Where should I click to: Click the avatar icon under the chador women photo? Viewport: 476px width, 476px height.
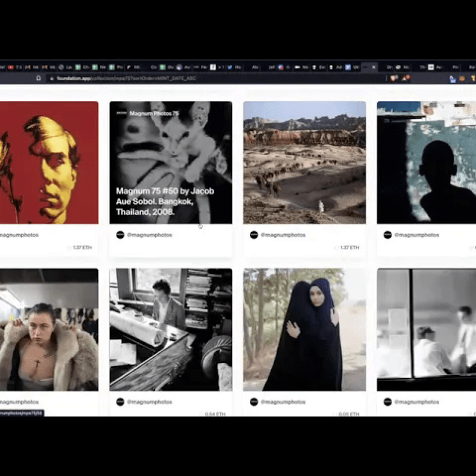[254, 402]
